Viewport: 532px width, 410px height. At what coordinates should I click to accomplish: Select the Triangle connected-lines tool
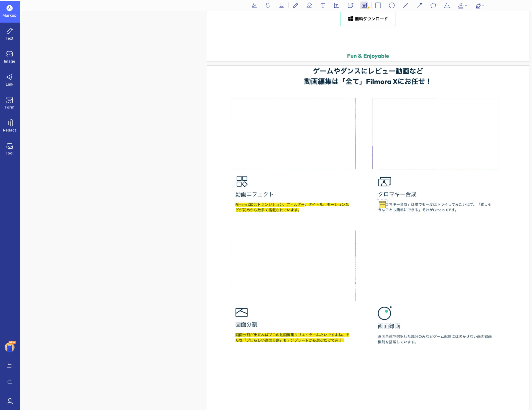coord(447,5)
